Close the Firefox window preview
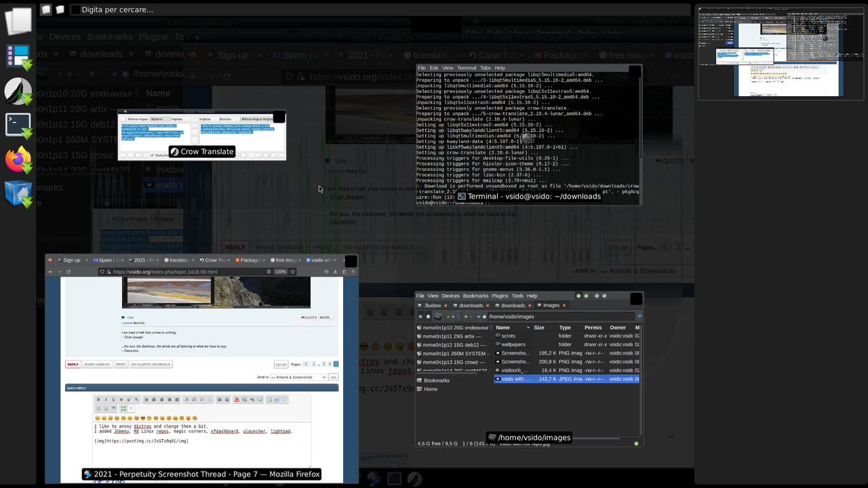The width and height of the screenshot is (868, 488). tap(351, 261)
